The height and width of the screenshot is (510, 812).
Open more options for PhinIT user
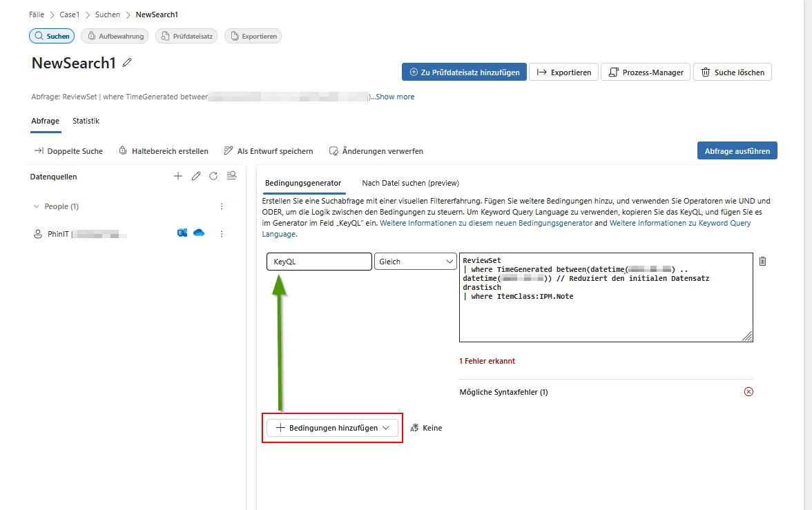coord(222,234)
